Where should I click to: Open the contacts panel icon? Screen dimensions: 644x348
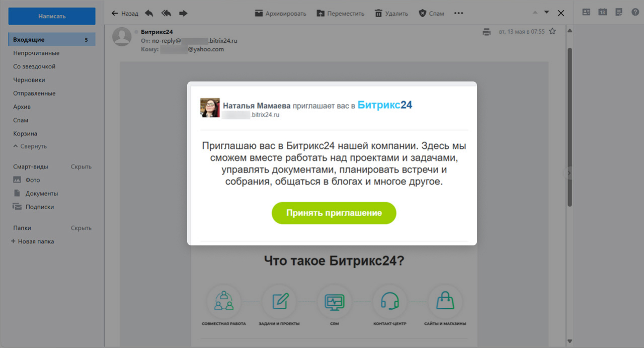pos(586,12)
